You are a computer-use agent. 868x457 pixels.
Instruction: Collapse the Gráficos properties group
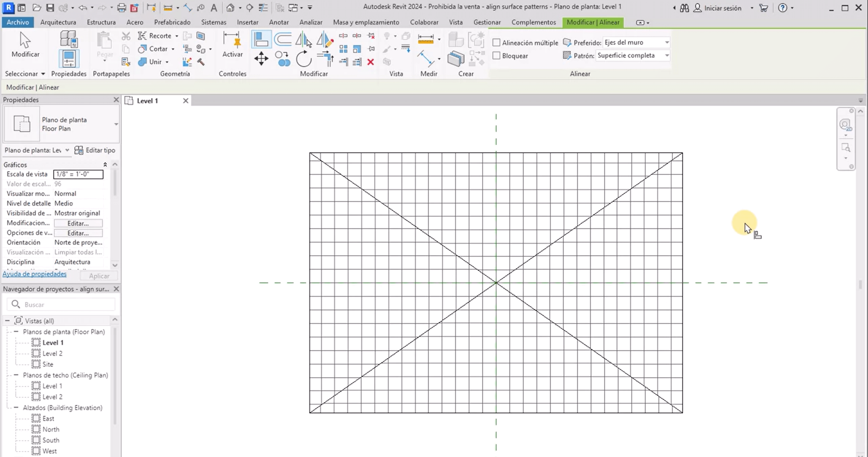click(105, 164)
